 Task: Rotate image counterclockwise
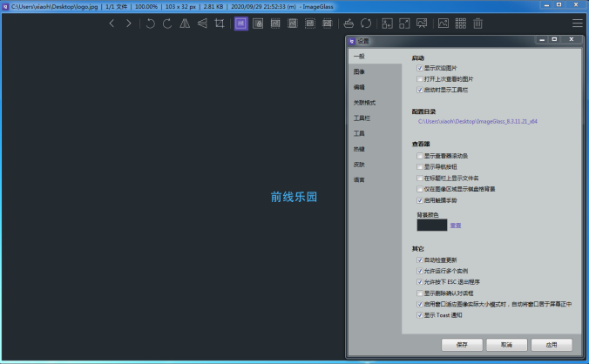pos(150,24)
